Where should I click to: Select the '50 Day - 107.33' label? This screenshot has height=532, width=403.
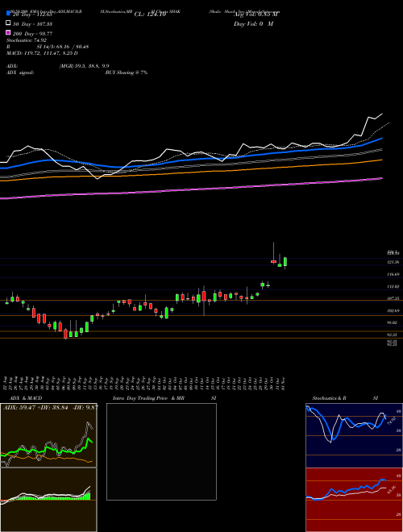(x=32, y=24)
